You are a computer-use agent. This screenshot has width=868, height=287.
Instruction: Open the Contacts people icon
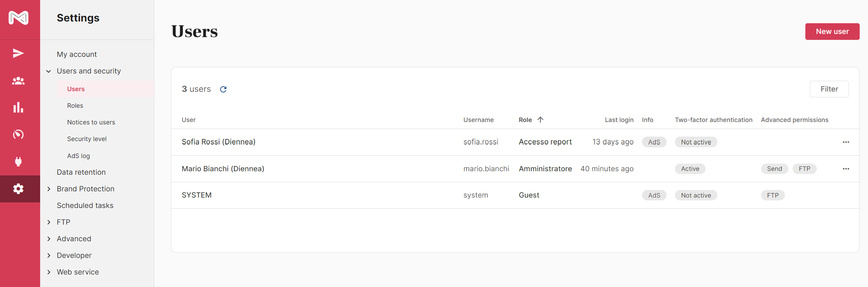pyautogui.click(x=19, y=81)
